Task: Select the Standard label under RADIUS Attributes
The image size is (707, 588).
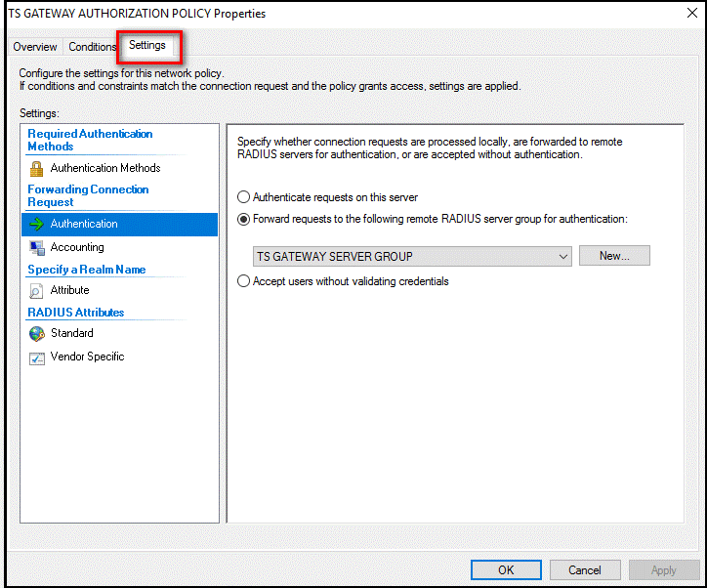Action: [x=72, y=333]
